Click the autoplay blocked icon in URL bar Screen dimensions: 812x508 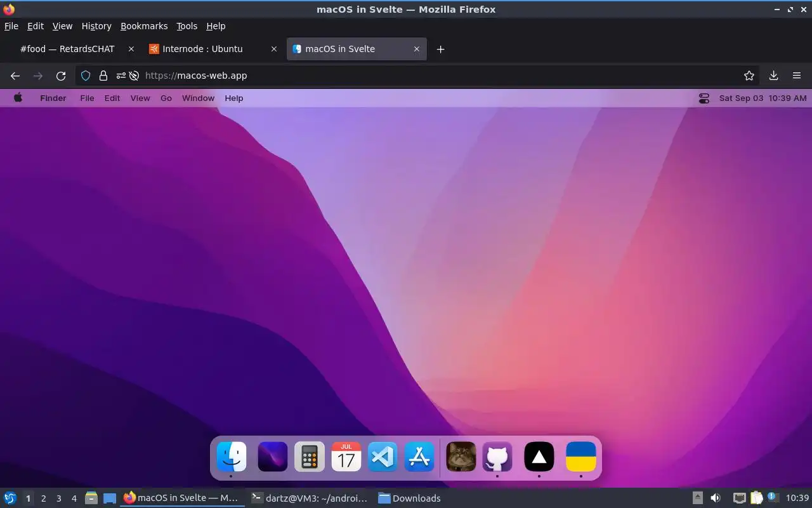[x=134, y=76]
